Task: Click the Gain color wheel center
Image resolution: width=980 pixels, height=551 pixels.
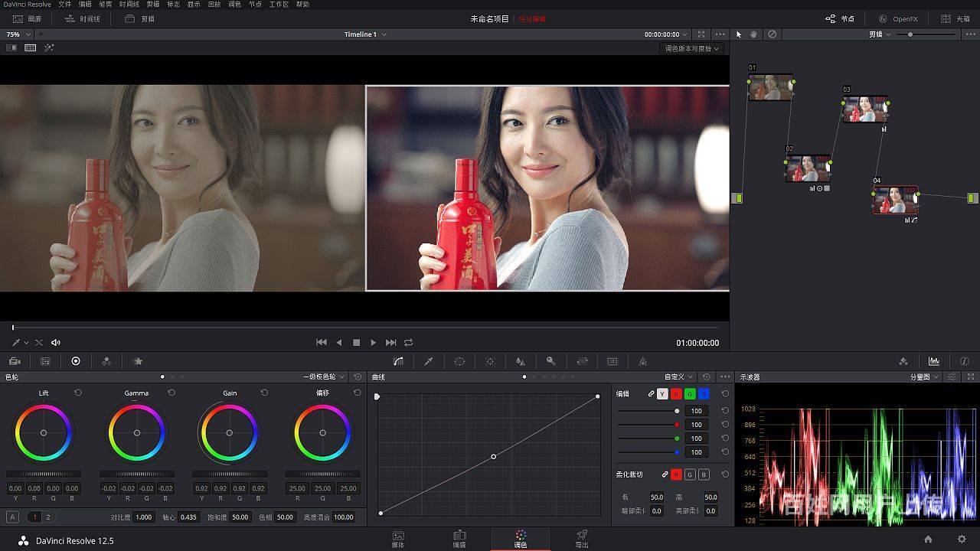Action: tap(229, 433)
